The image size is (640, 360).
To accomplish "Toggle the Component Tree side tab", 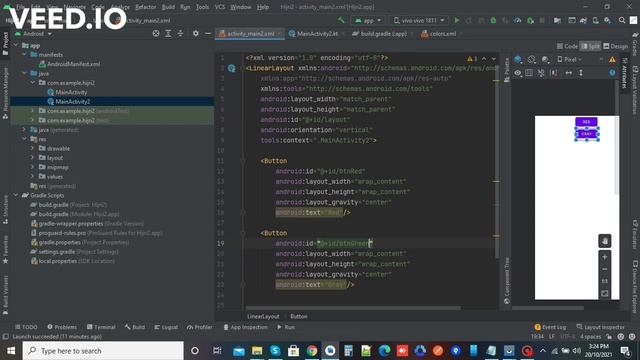I will tap(507, 281).
